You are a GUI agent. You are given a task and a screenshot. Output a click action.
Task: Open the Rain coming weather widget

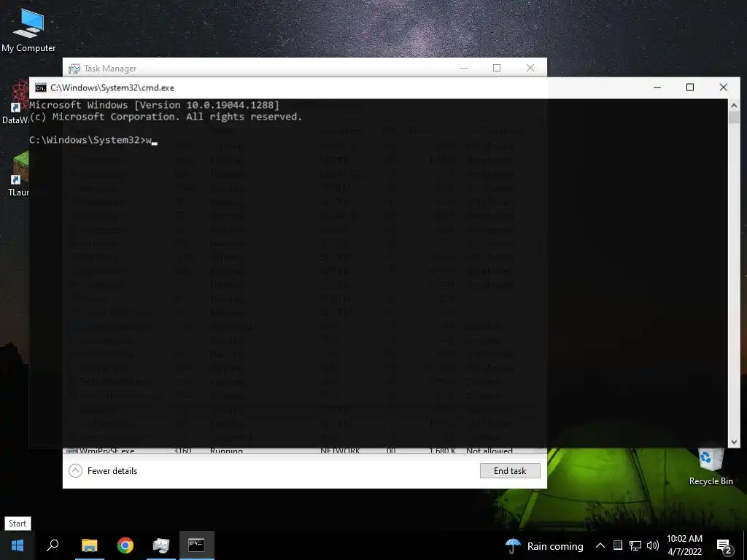tap(544, 546)
